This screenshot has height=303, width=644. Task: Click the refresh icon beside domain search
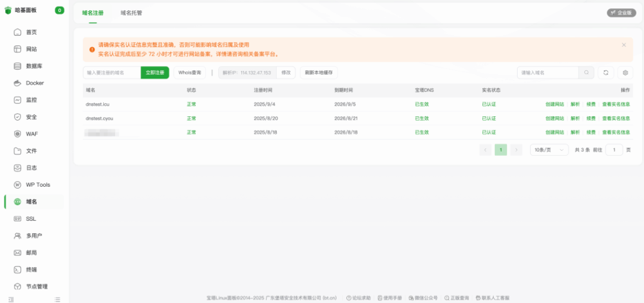click(x=606, y=72)
